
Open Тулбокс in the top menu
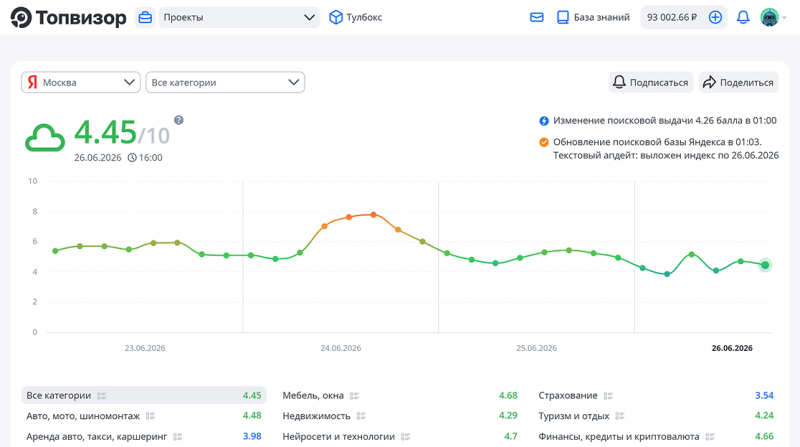[x=356, y=17]
